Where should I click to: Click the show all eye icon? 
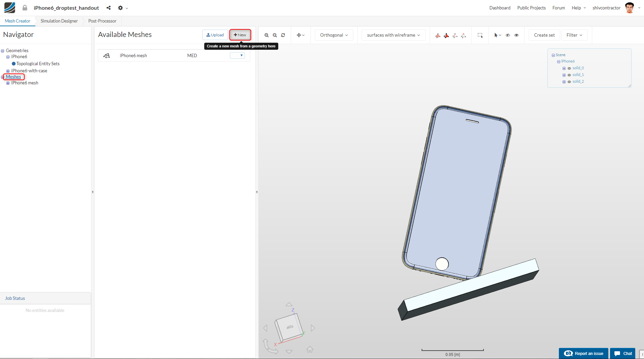pyautogui.click(x=516, y=35)
